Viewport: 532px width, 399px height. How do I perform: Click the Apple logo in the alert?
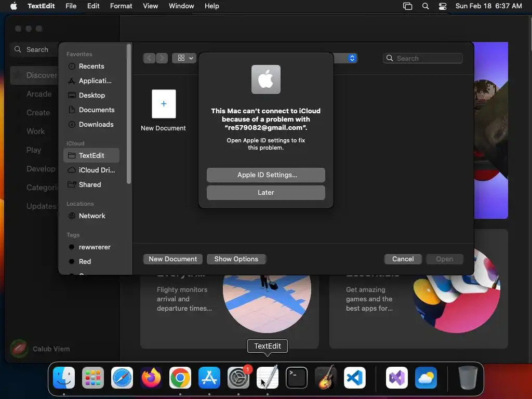[x=266, y=79]
